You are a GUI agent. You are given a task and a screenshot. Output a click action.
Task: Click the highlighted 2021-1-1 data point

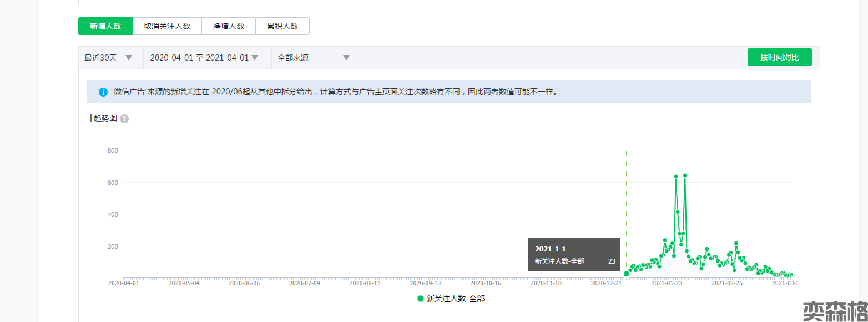[627, 274]
